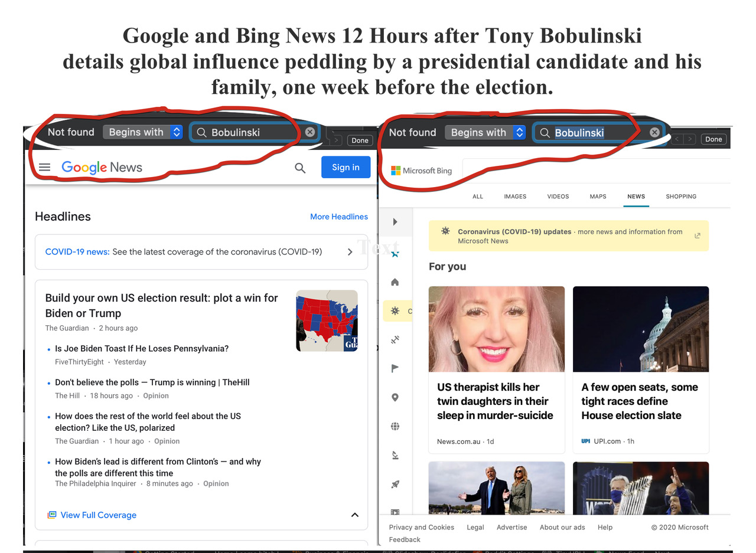Switch to the IMAGES tab in Bing
The width and height of the screenshot is (756, 553).
click(515, 197)
